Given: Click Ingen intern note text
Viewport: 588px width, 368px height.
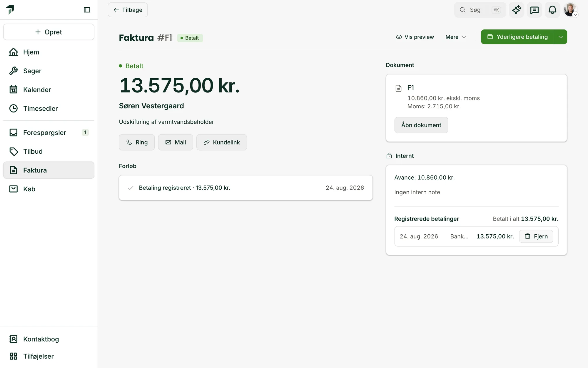Looking at the screenshot, I should point(417,192).
